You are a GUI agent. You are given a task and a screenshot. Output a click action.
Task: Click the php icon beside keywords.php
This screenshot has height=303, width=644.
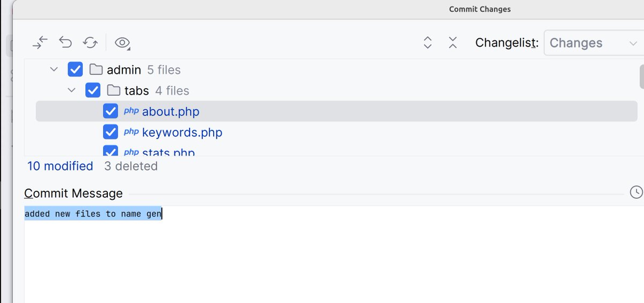coord(131,132)
